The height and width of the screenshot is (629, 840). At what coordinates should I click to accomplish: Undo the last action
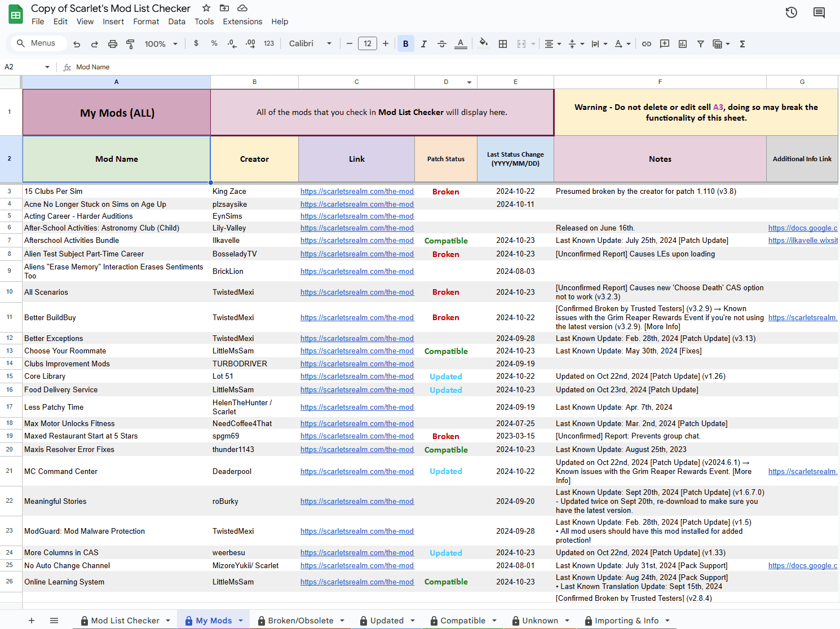[x=77, y=43]
